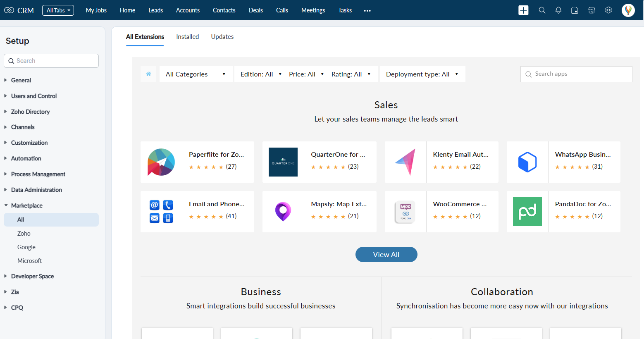Select the All Extensions tab
Screen dimensions: 644x339
[x=145, y=37]
